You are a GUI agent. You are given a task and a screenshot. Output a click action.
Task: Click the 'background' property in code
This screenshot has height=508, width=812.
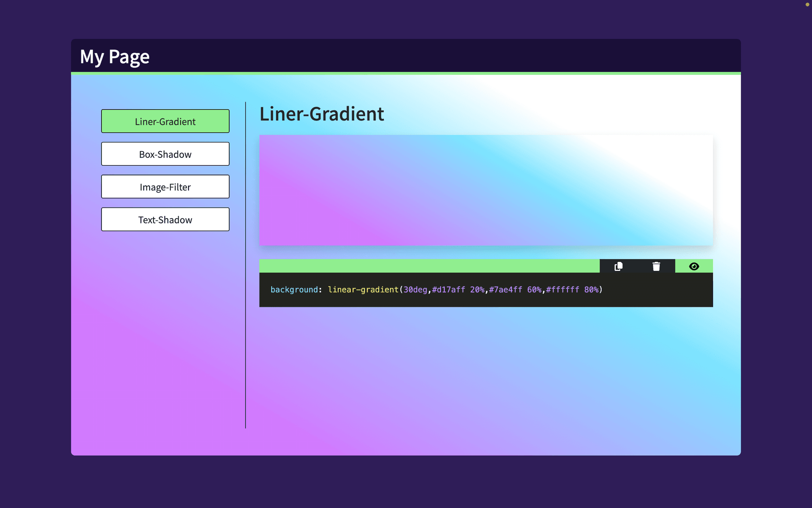pos(294,290)
